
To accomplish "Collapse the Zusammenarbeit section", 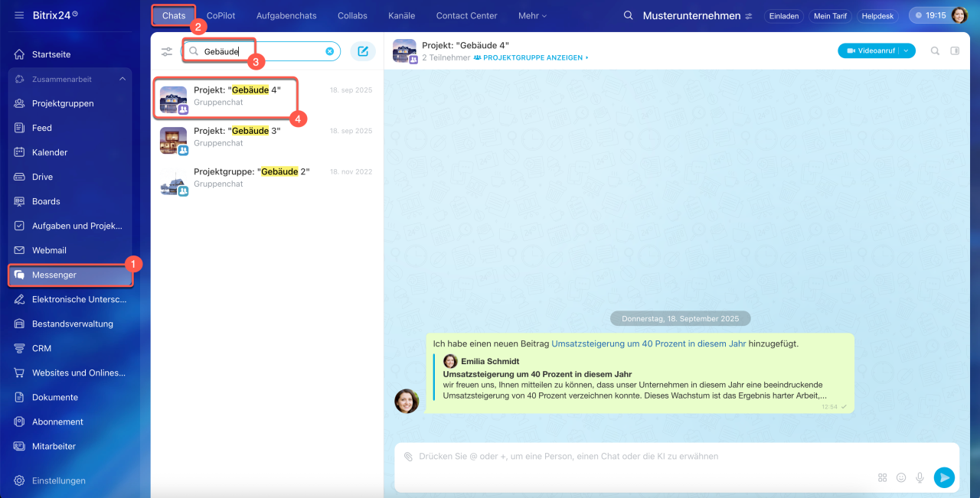I will [x=122, y=79].
